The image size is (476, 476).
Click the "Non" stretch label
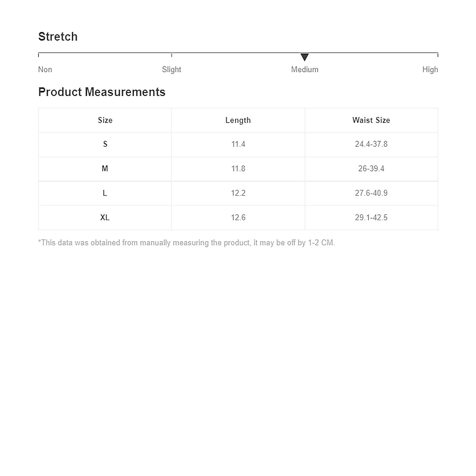tap(45, 69)
